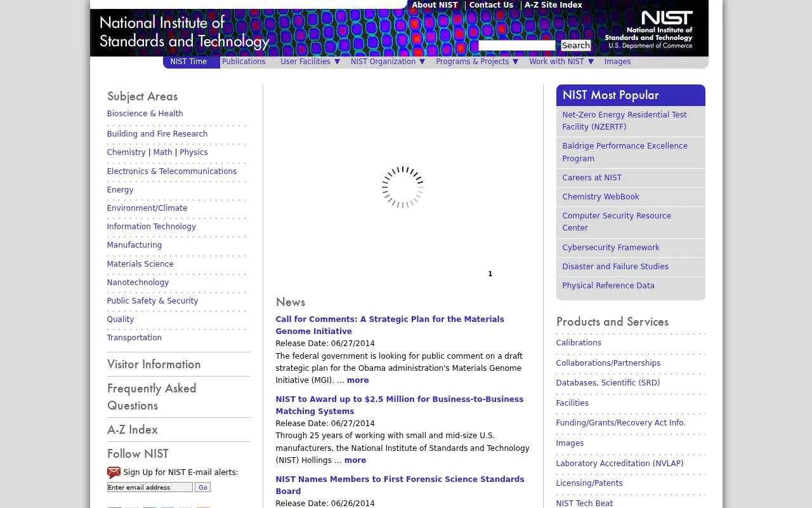Viewport: 812px width, 508px height.
Task: Open Contact Us in the top bar
Action: [491, 5]
